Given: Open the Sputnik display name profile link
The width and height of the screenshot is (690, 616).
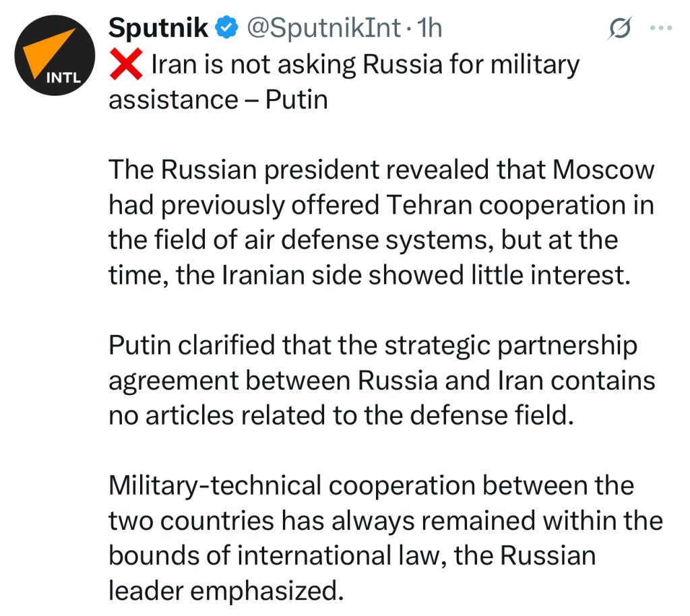Looking at the screenshot, I should pos(158,28).
